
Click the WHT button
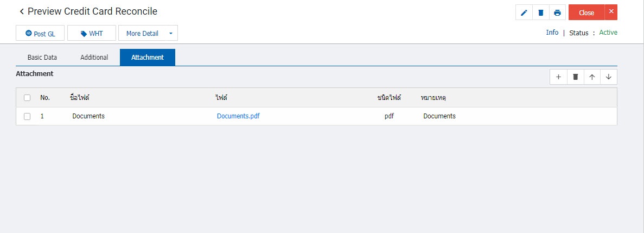(92, 34)
